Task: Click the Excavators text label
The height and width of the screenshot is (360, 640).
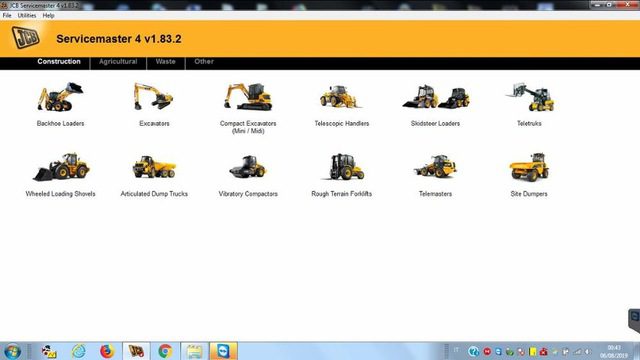Action: 154,123
